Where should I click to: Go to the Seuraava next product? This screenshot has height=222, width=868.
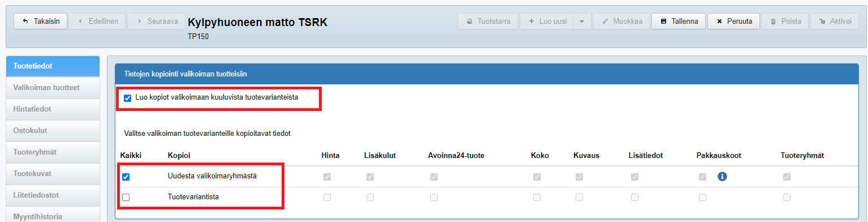click(x=156, y=22)
